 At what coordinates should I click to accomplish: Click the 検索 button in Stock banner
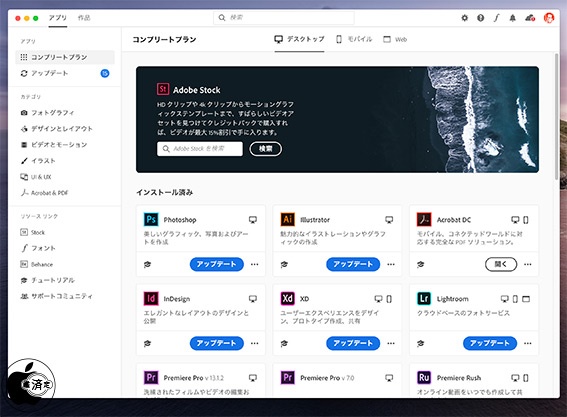tap(265, 149)
